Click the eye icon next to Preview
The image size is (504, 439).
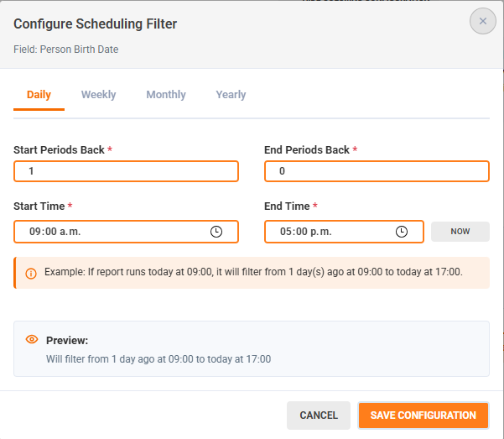point(32,340)
